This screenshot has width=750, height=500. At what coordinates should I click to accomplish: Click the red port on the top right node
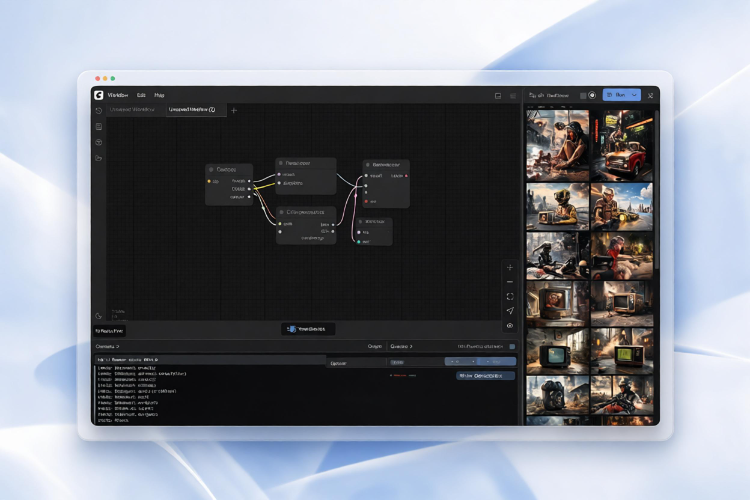(x=366, y=201)
